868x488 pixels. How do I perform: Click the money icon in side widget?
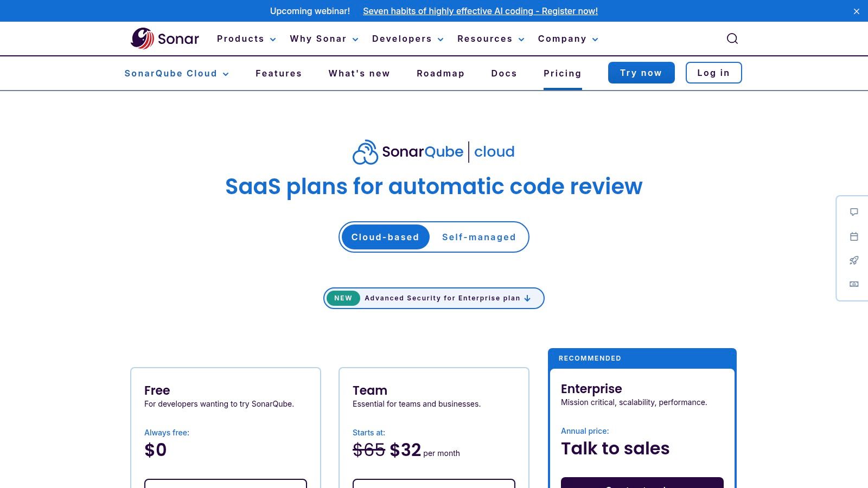click(x=854, y=284)
